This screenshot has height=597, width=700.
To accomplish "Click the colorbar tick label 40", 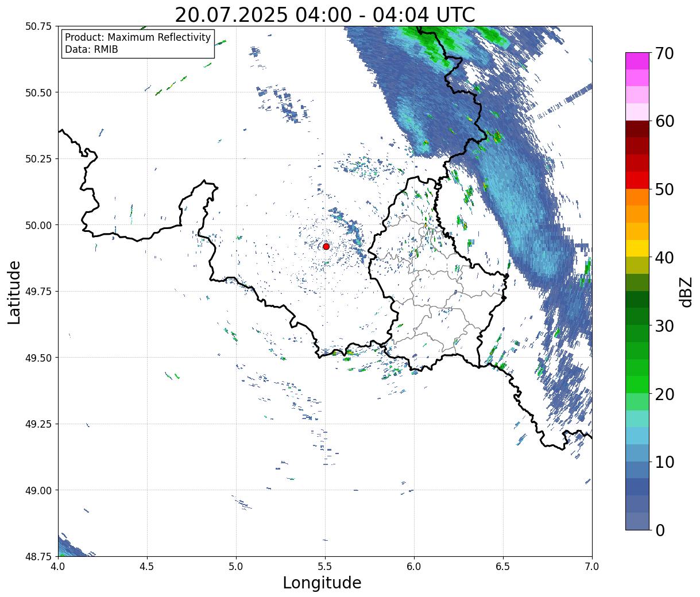I will 664,258.
